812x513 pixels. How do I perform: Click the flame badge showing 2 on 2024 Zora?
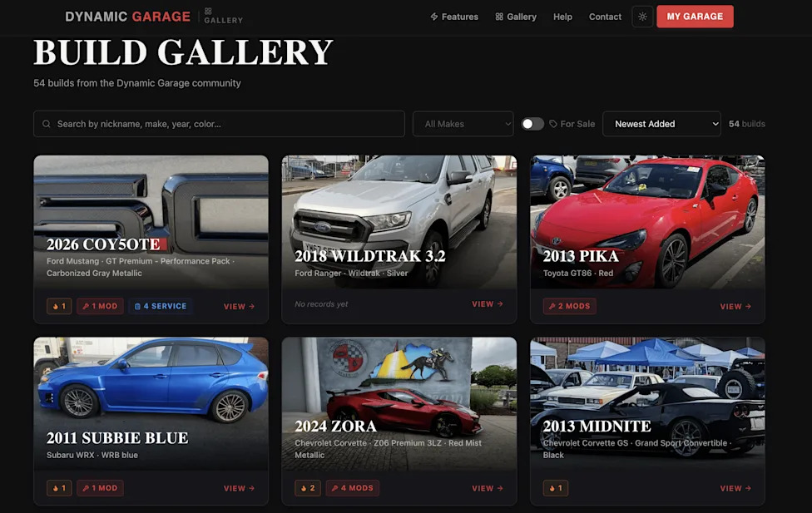click(308, 487)
